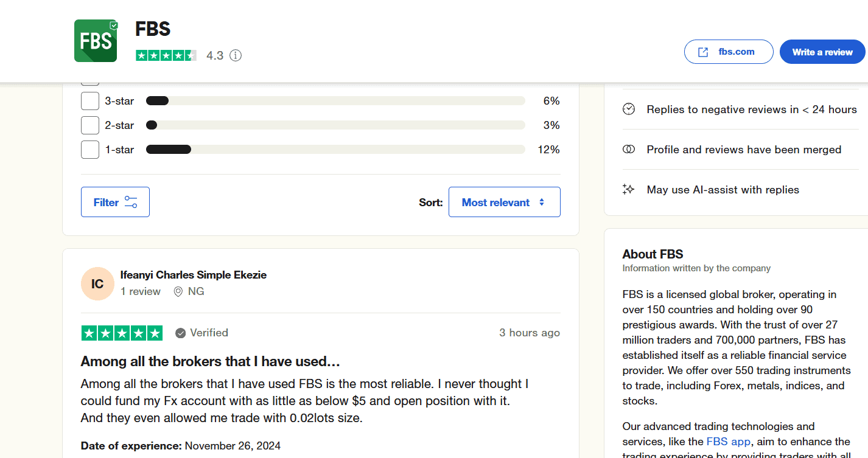Open the info icon beside the 4.3 rating
The height and width of the screenshot is (458, 868).
tap(235, 55)
